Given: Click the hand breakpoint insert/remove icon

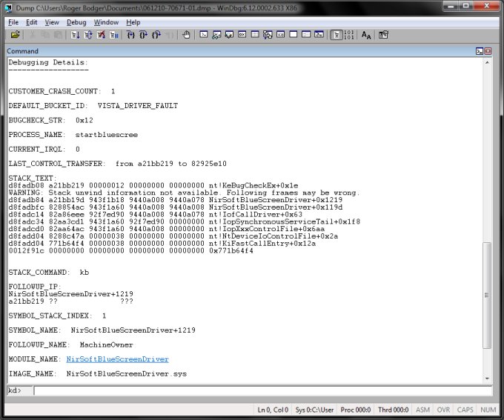Looking at the screenshot, I should click(186, 35).
